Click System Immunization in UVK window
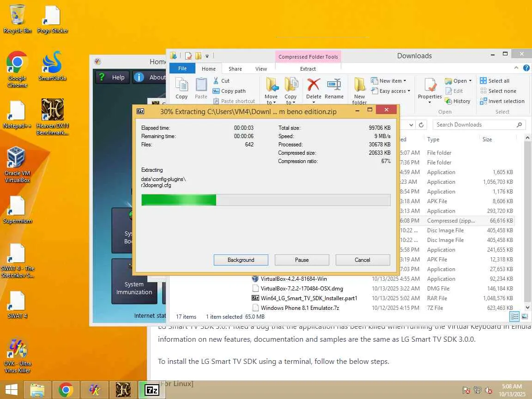 134,281
